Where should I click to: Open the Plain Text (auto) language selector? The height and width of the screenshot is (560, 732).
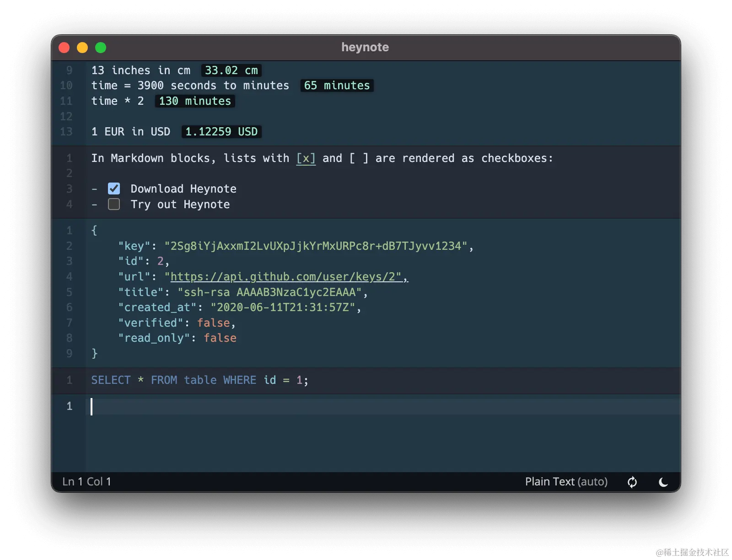click(566, 482)
